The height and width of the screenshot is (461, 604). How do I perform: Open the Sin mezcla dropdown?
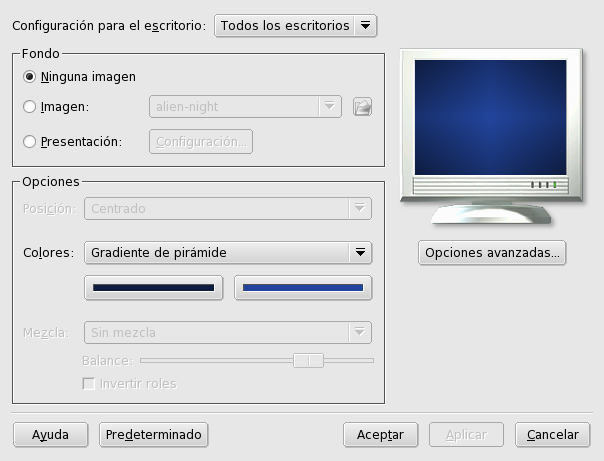click(228, 332)
